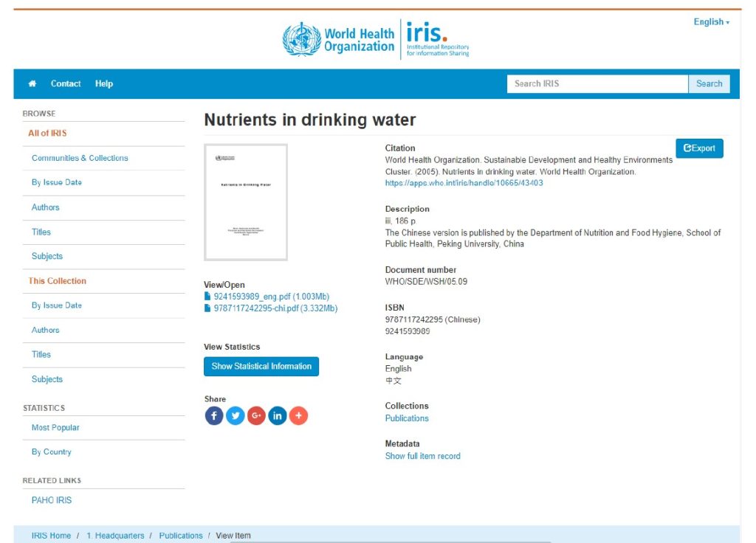This screenshot has height=543, width=756.
Task: Open Show full item record link
Action: click(422, 456)
